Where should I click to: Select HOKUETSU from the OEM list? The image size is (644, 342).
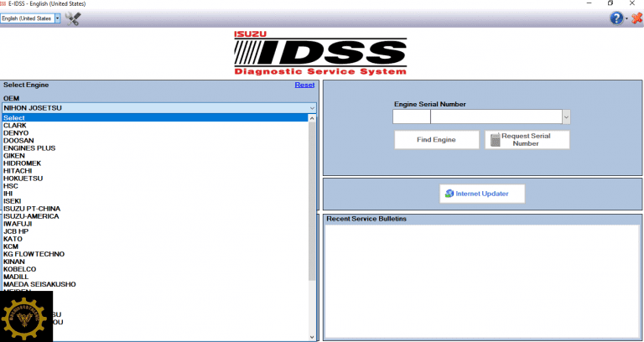click(155, 179)
